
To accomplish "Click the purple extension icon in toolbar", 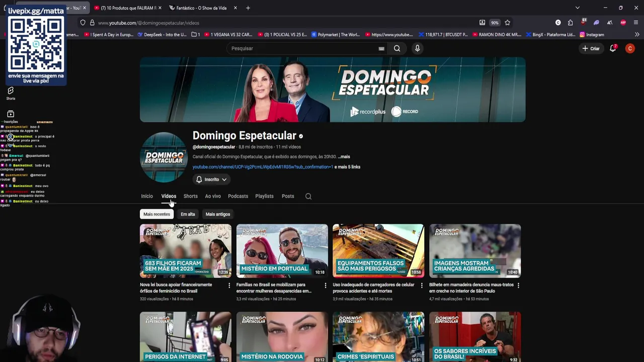I will 596,23.
